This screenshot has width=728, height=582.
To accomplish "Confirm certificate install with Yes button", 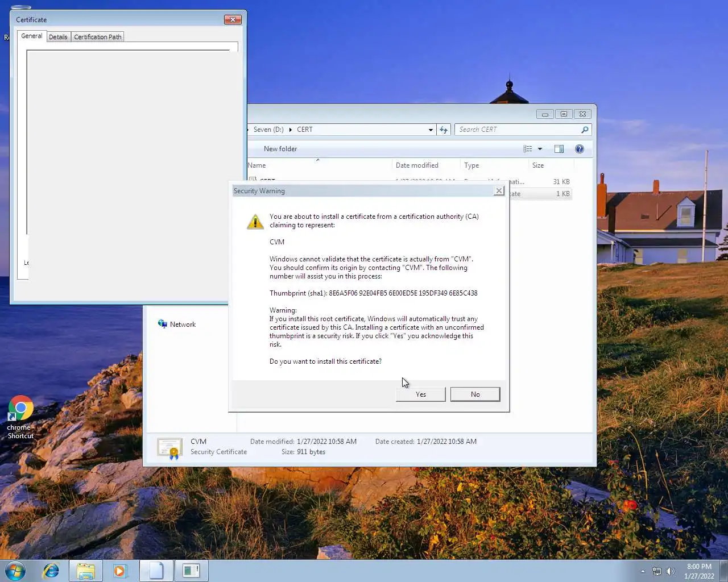I will (x=420, y=394).
